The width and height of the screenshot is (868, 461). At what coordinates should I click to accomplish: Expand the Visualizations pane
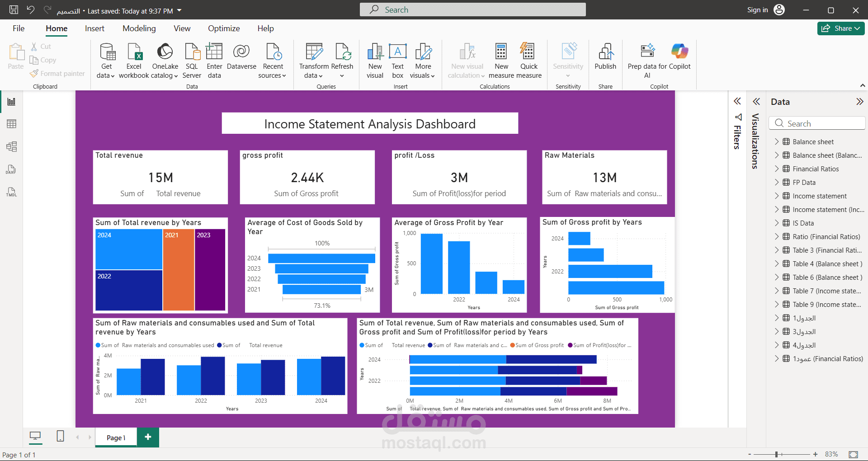pos(756,101)
